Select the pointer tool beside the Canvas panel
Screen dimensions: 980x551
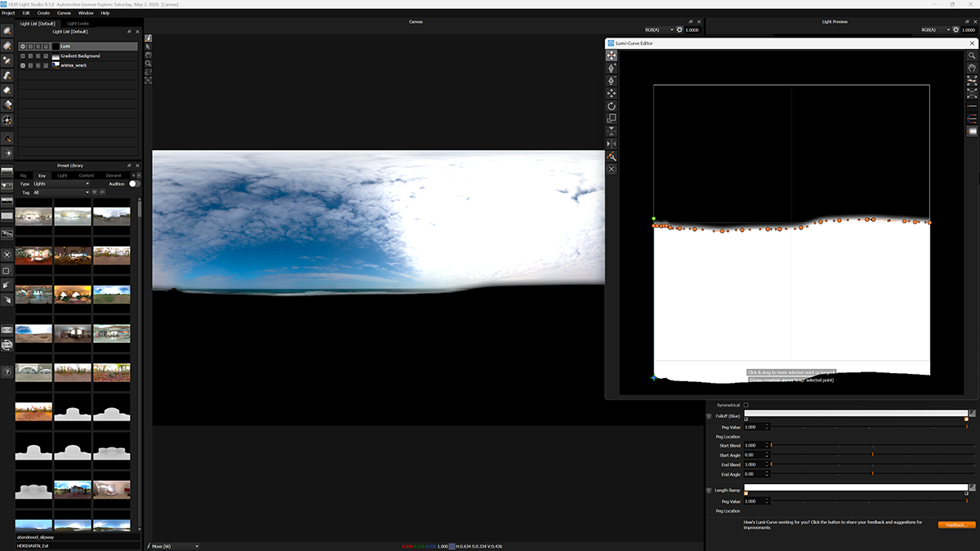(x=148, y=47)
